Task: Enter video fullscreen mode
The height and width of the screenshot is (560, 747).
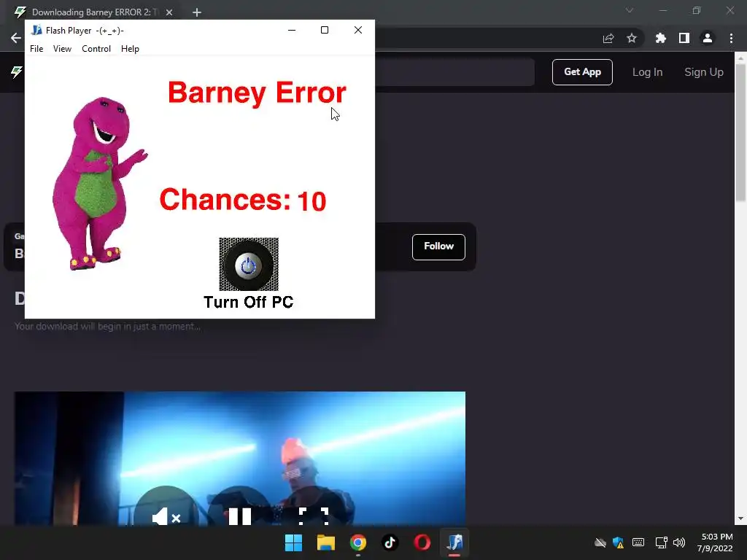Action: (x=314, y=516)
